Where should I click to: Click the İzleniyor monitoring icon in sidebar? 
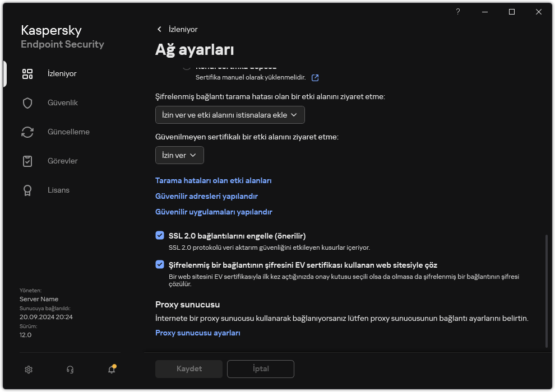[27, 74]
